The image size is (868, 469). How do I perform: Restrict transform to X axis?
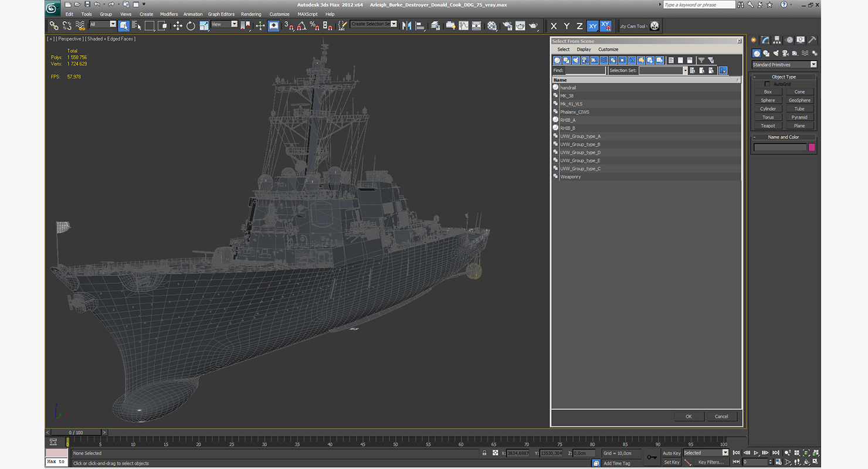coord(554,26)
